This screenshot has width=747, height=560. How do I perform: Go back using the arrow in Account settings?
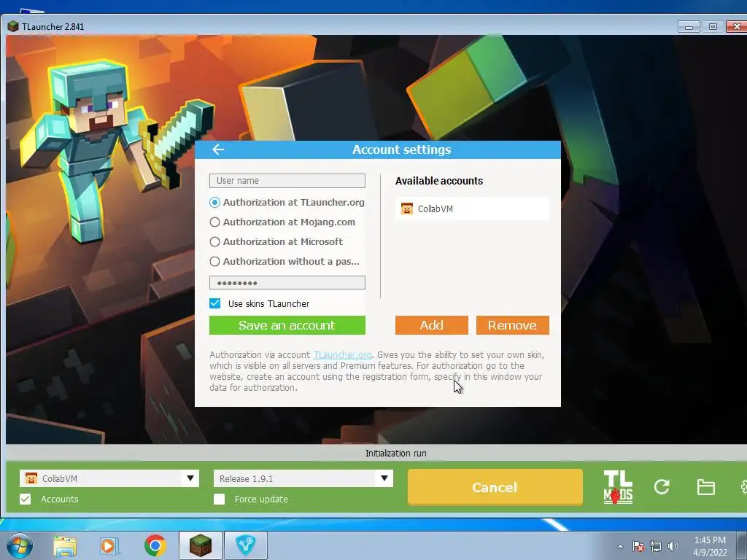218,149
